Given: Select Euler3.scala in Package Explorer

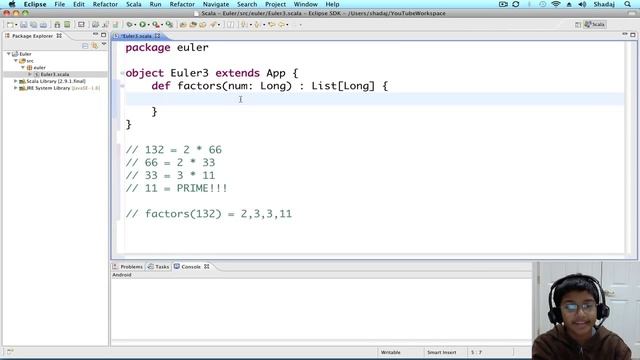Looking at the screenshot, I should point(55,74).
